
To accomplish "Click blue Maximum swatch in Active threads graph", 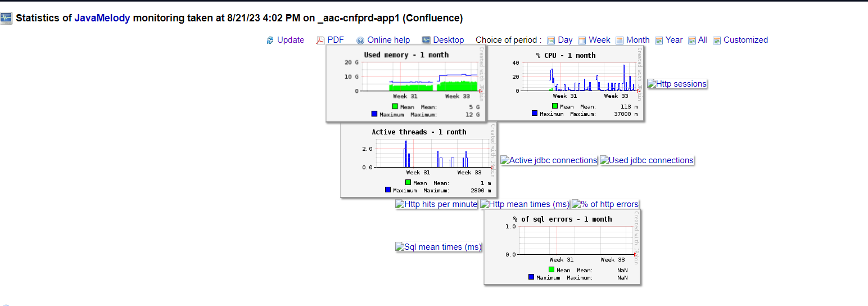I will (388, 190).
